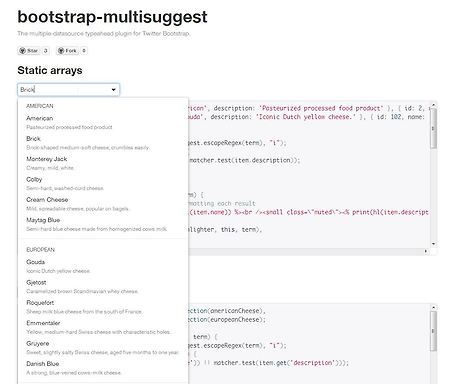Select Emmentaler suggestion

103,327
